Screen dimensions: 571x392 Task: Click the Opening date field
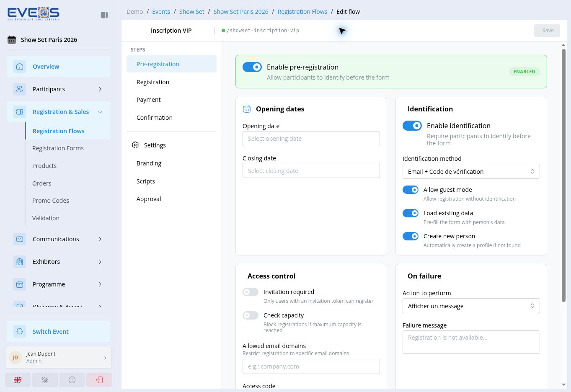(x=311, y=139)
